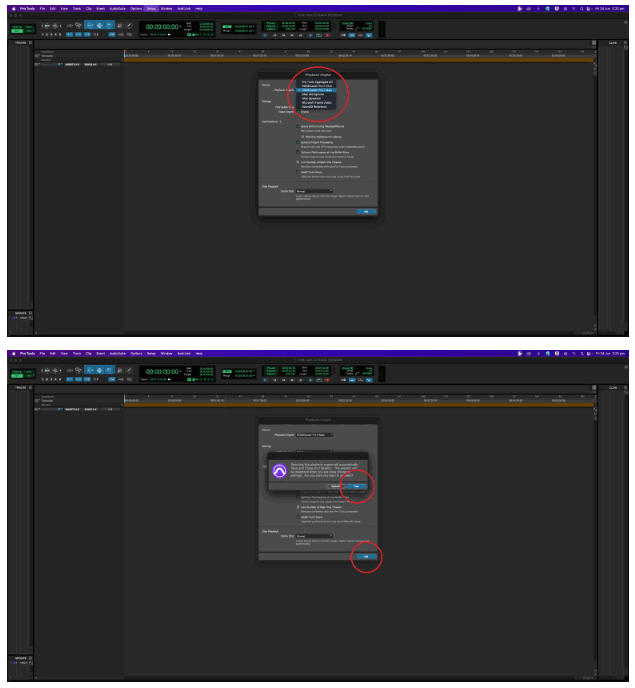Choose Microsoft Teams Audio from the device list

[317, 103]
